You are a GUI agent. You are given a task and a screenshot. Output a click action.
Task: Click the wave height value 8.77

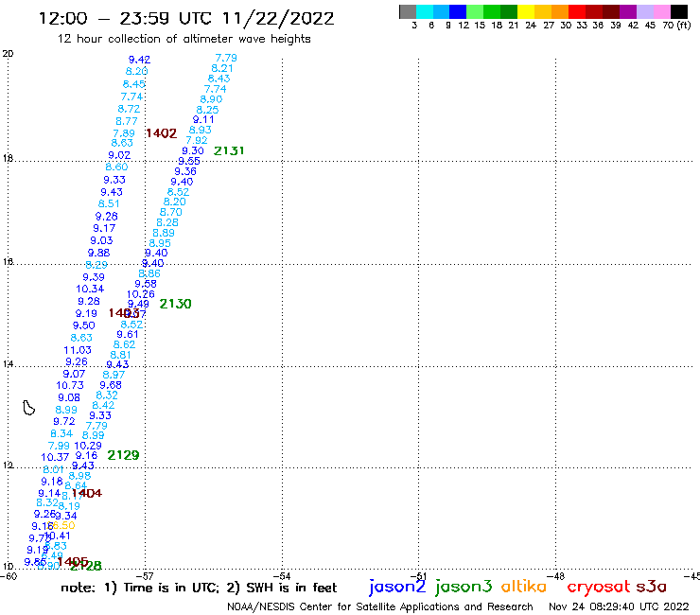pyautogui.click(x=127, y=121)
